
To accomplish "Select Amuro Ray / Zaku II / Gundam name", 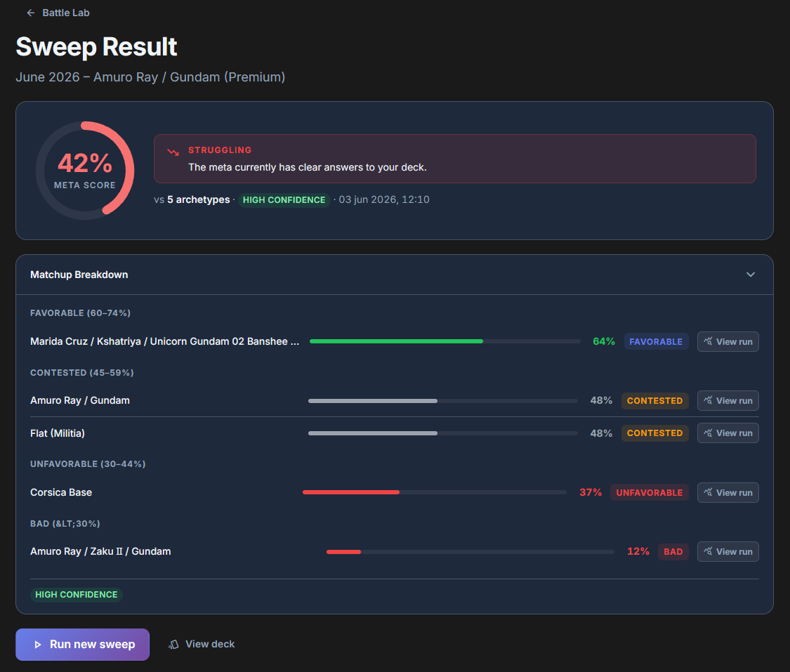I will [x=100, y=552].
